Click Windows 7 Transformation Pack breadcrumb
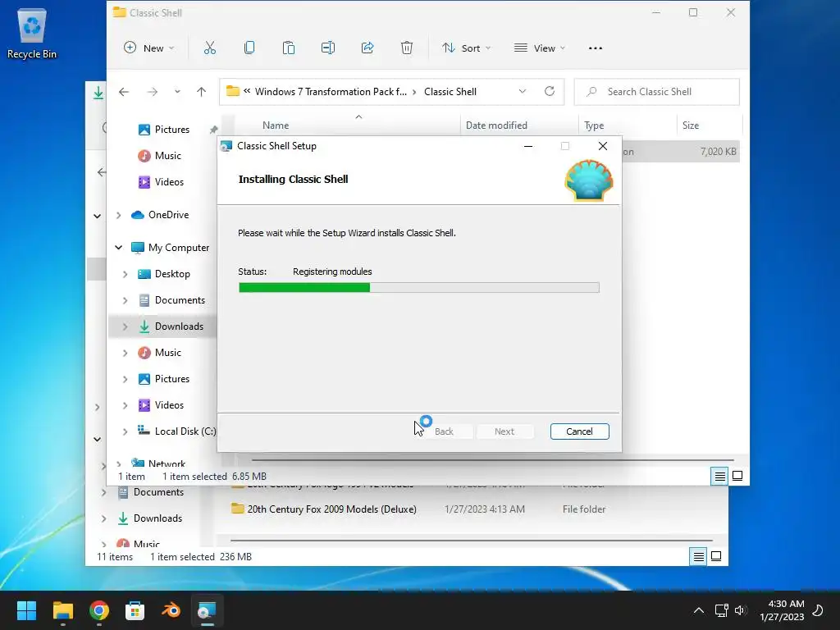This screenshot has width=840, height=630. click(331, 92)
